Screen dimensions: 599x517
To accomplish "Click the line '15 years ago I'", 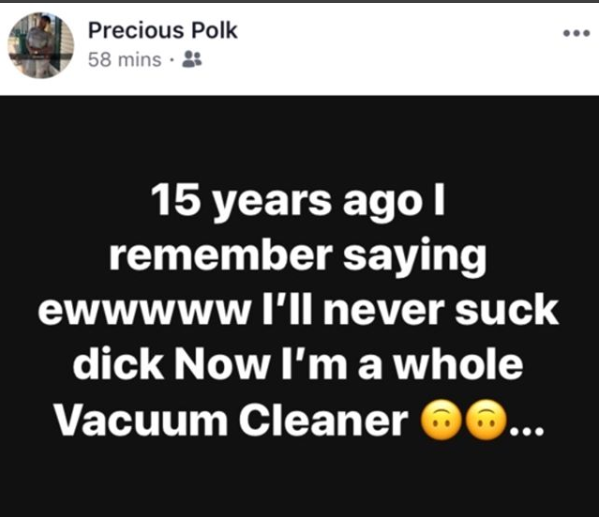I will pyautogui.click(x=299, y=200).
